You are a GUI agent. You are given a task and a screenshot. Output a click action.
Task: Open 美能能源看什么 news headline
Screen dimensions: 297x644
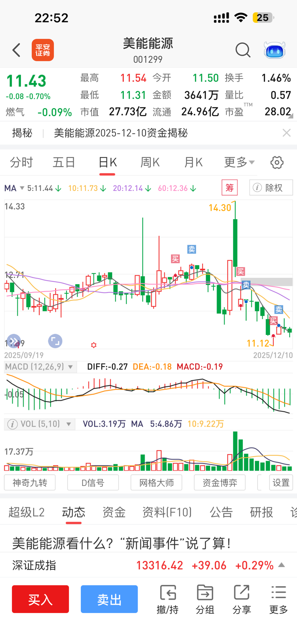click(x=122, y=543)
